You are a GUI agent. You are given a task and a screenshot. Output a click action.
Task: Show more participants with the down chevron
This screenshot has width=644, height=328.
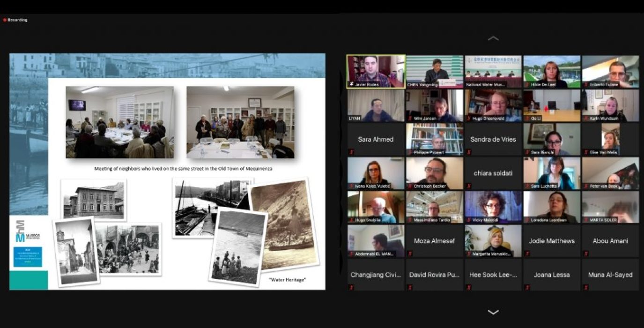tap(493, 312)
